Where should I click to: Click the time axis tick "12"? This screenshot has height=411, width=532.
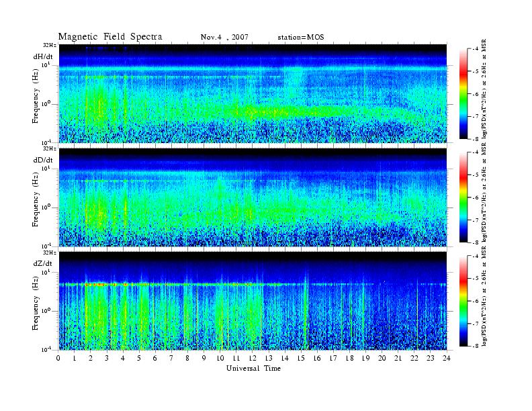pyautogui.click(x=253, y=358)
